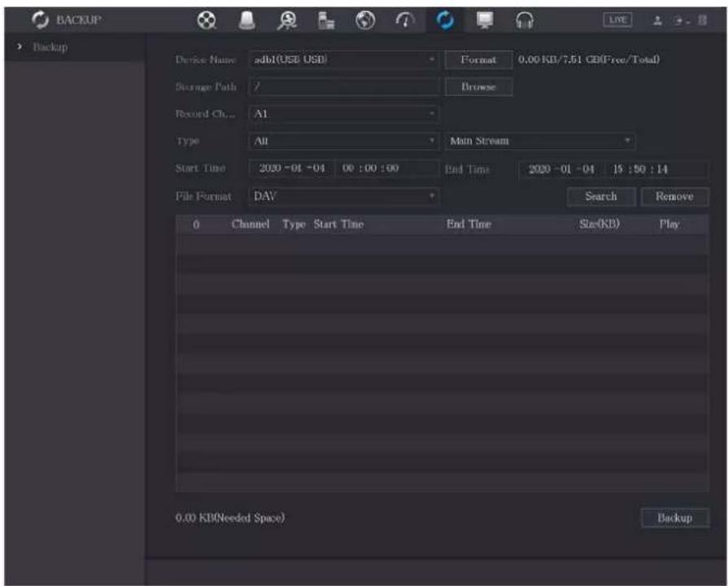728x586 pixels.
Task: Click the Search button
Action: click(601, 196)
